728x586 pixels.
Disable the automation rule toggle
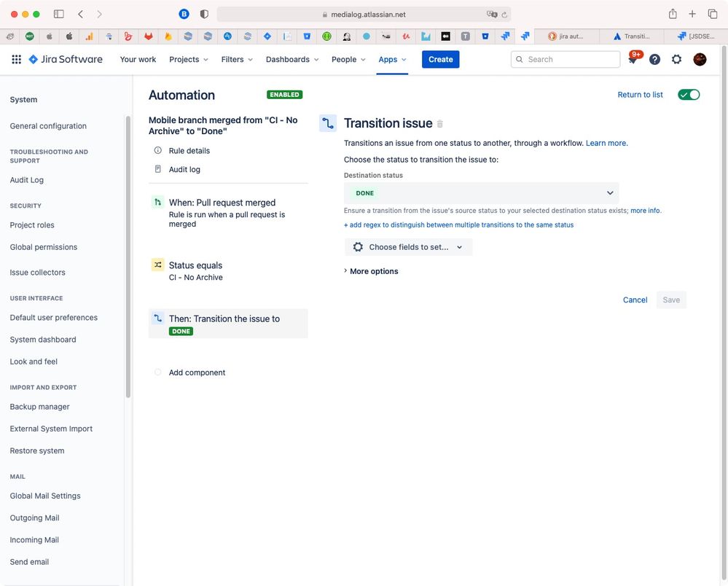click(688, 94)
